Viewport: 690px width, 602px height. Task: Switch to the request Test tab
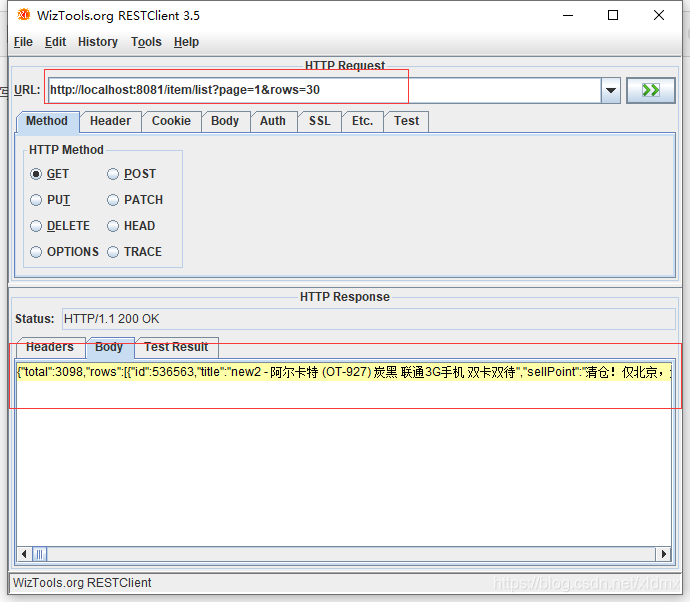[x=406, y=121]
